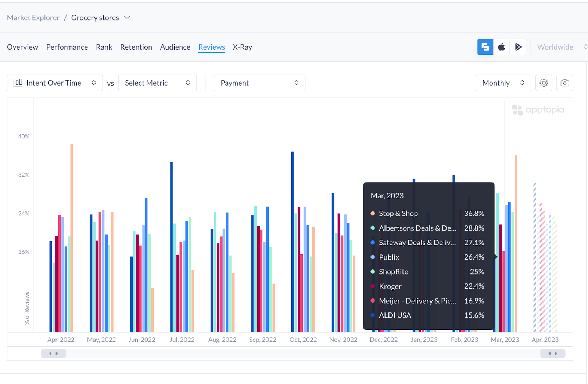Click the Jul, 2022 tallest dark blue bar

click(x=171, y=247)
